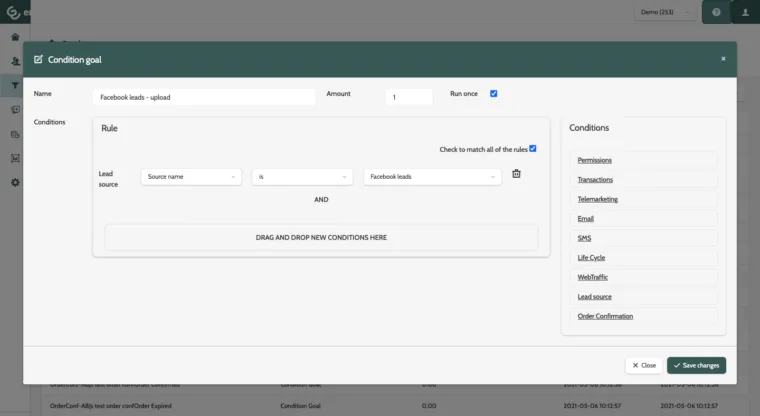
Task: Open settings gear icon in sidebar
Action: (15, 182)
